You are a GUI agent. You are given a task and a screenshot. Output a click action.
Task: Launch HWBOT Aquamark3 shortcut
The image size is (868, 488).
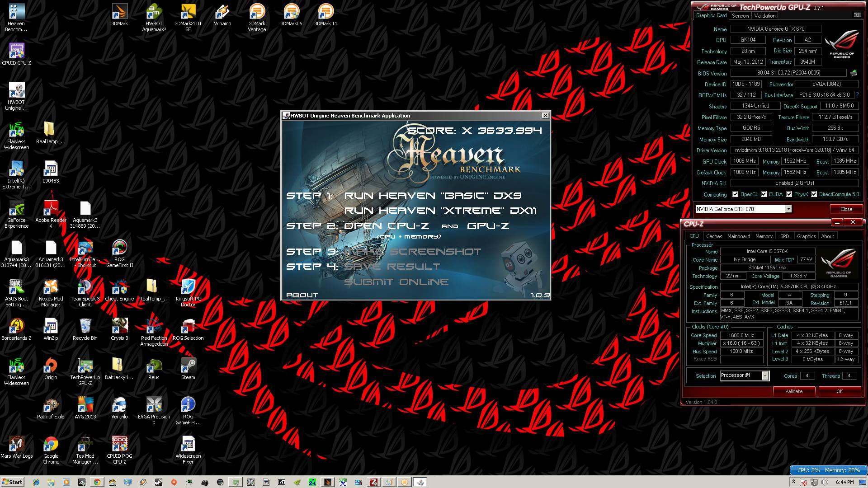tap(154, 17)
